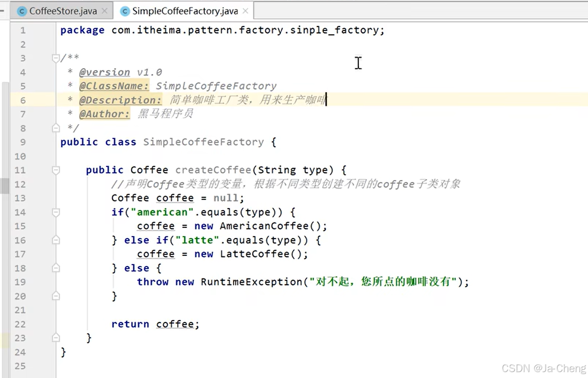Click the coffee variable in the return statement
This screenshot has width=588, height=378.
click(175, 324)
